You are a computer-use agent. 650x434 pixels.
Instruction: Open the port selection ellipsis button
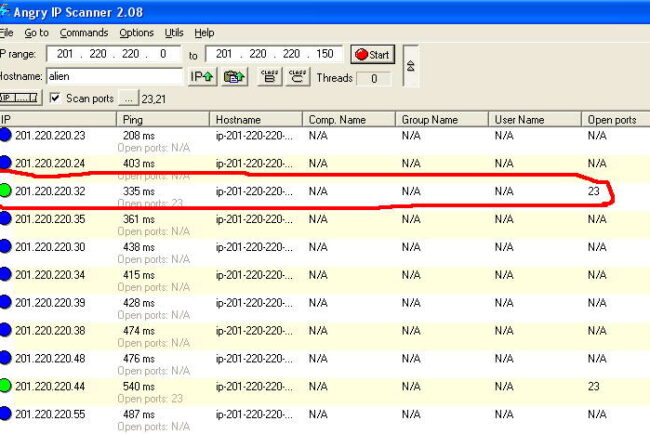click(127, 98)
